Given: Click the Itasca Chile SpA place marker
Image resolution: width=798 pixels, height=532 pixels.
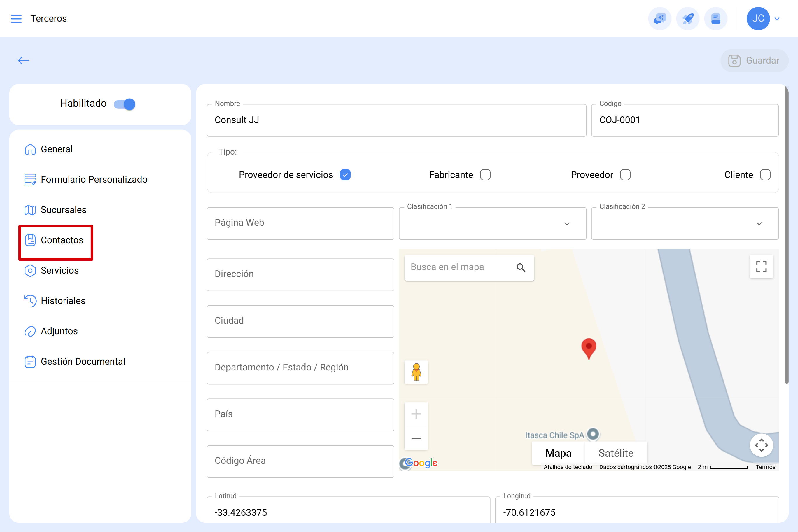Looking at the screenshot, I should pos(593,434).
